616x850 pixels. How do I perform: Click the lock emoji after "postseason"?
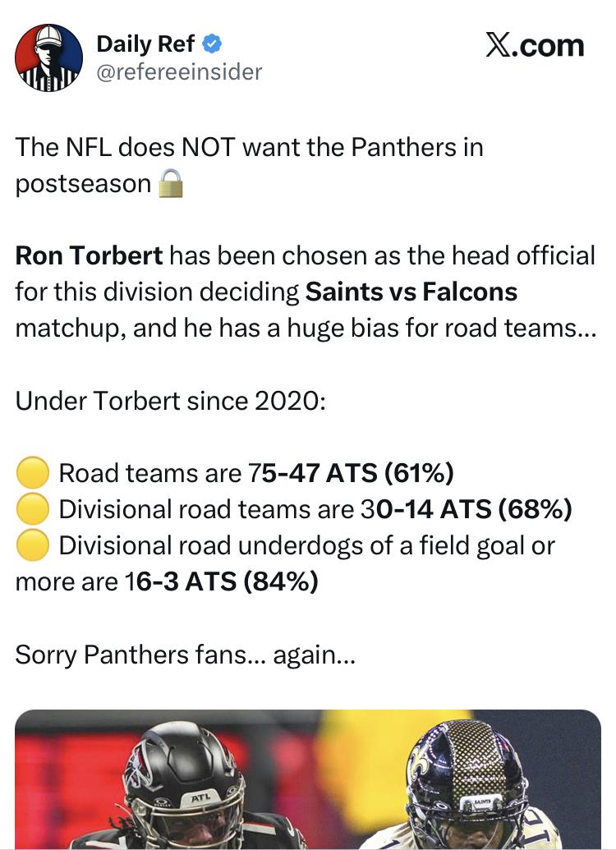click(x=169, y=183)
